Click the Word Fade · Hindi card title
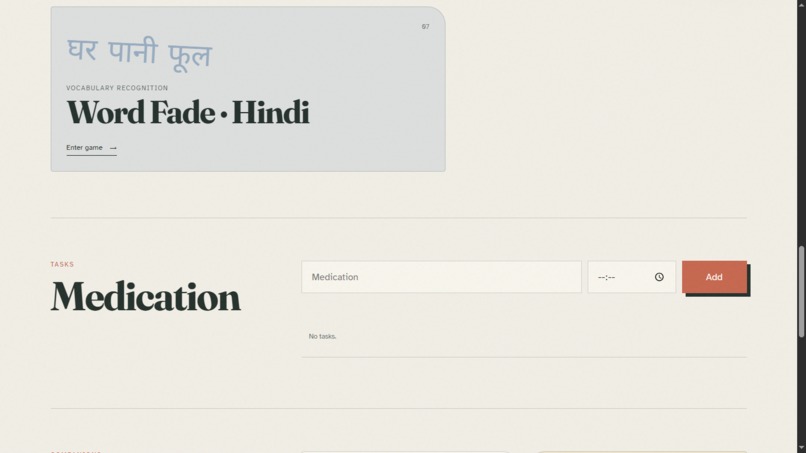806x453 pixels. click(x=188, y=112)
